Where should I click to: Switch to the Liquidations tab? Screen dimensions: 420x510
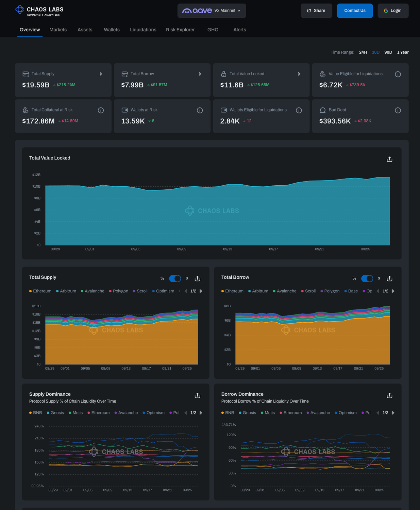143,30
